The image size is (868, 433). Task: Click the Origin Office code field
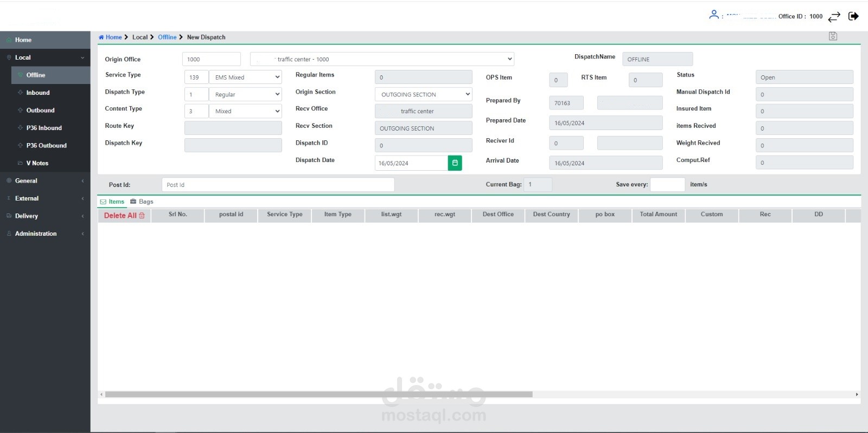[212, 59]
